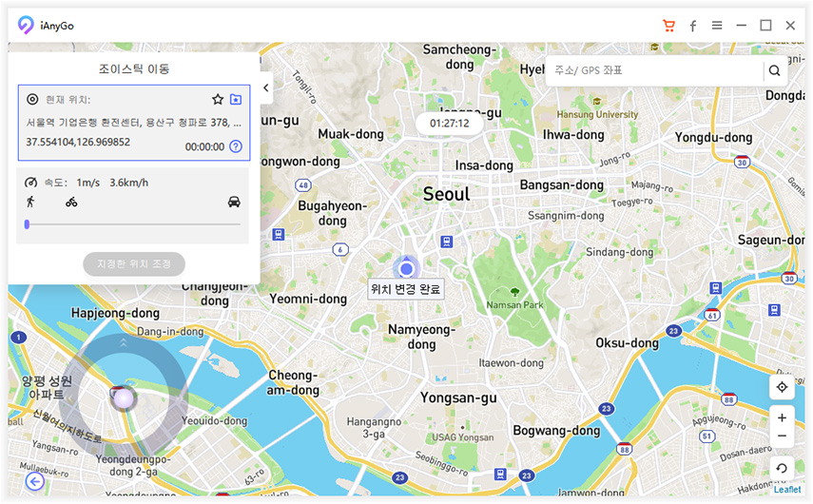The width and height of the screenshot is (813, 504).
Task: Click the address/GPS coordinate search field
Action: pyautogui.click(x=656, y=70)
